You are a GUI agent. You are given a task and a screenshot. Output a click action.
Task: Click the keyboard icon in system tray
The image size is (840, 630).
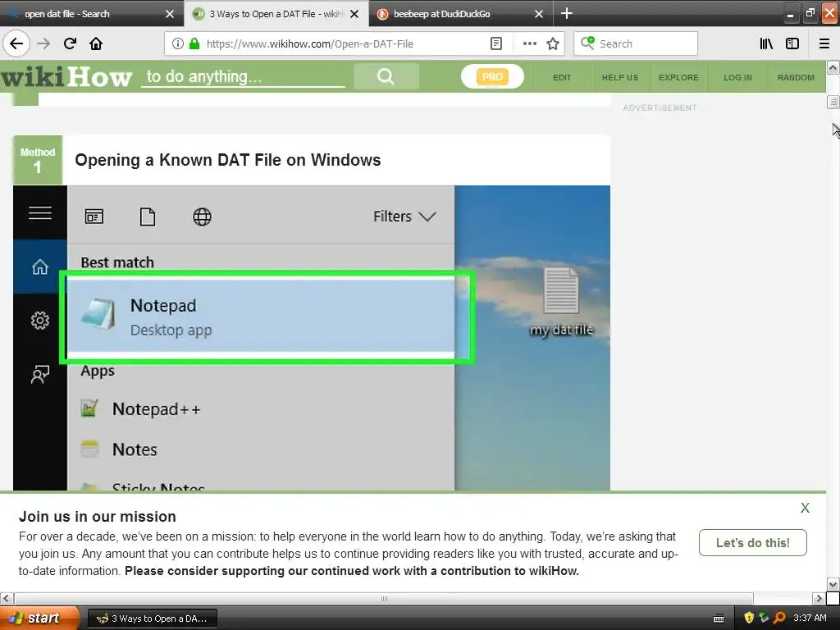(719, 619)
